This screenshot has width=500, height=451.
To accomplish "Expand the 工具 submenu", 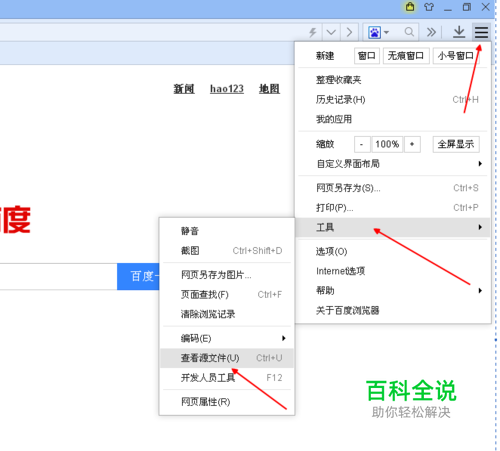I will click(x=392, y=227).
